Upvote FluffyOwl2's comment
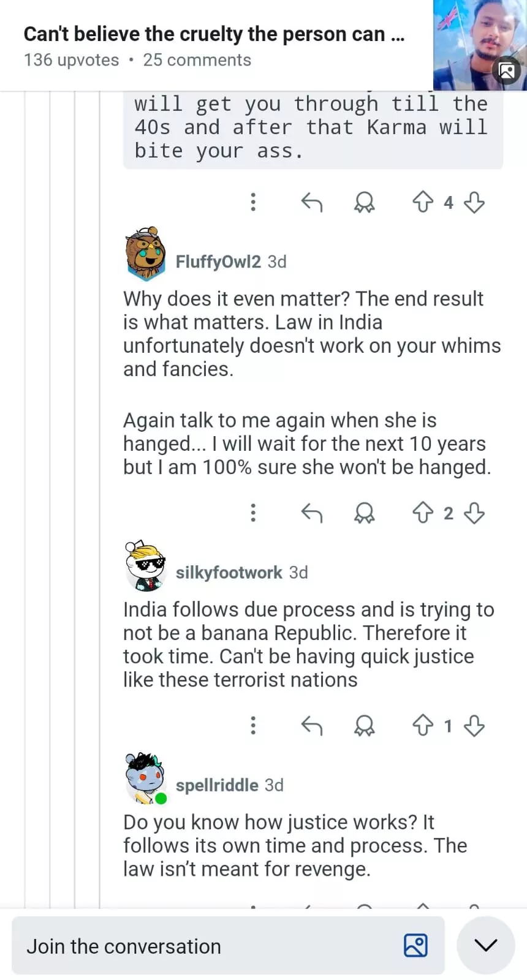 [423, 513]
